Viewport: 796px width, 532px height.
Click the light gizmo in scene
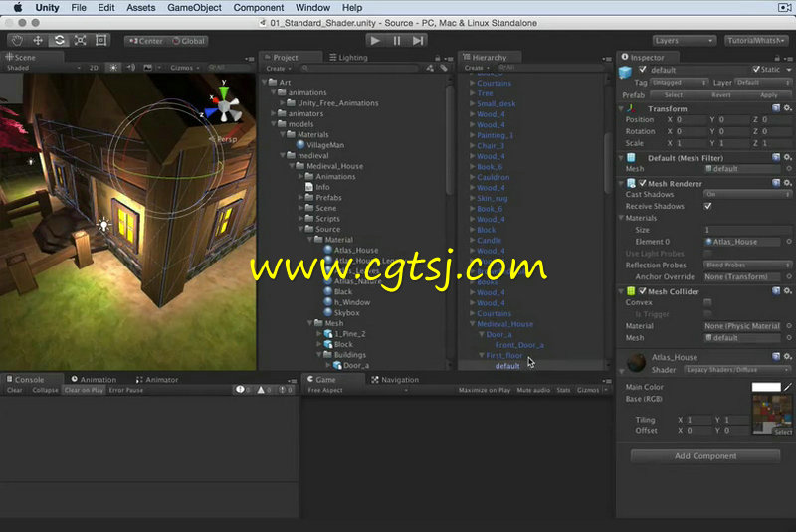coord(104,224)
